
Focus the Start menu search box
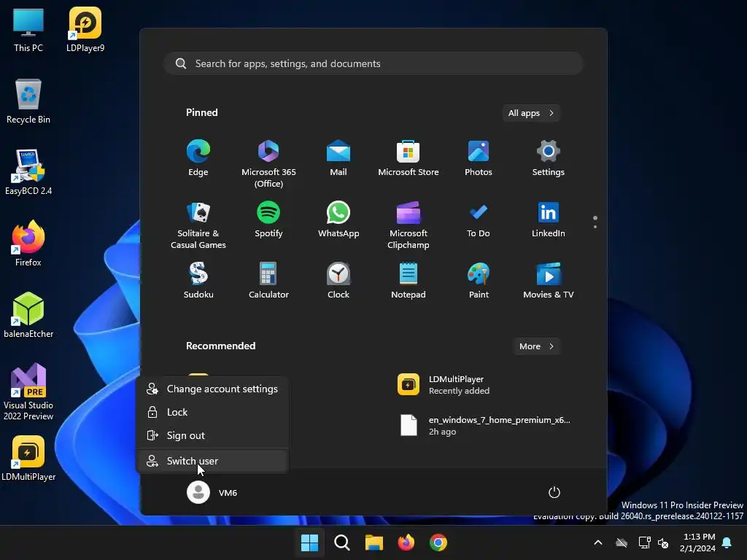[x=373, y=63]
